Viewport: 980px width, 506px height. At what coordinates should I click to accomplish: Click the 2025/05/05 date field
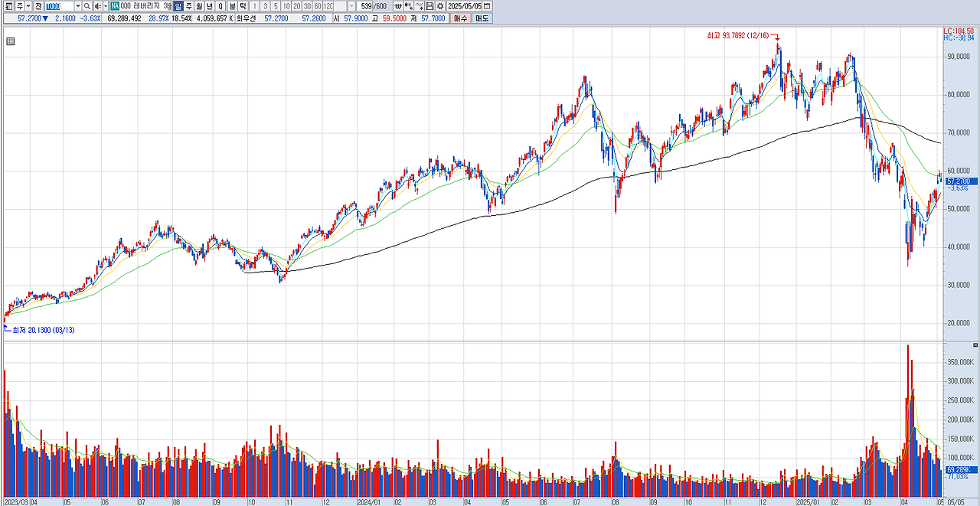[464, 6]
